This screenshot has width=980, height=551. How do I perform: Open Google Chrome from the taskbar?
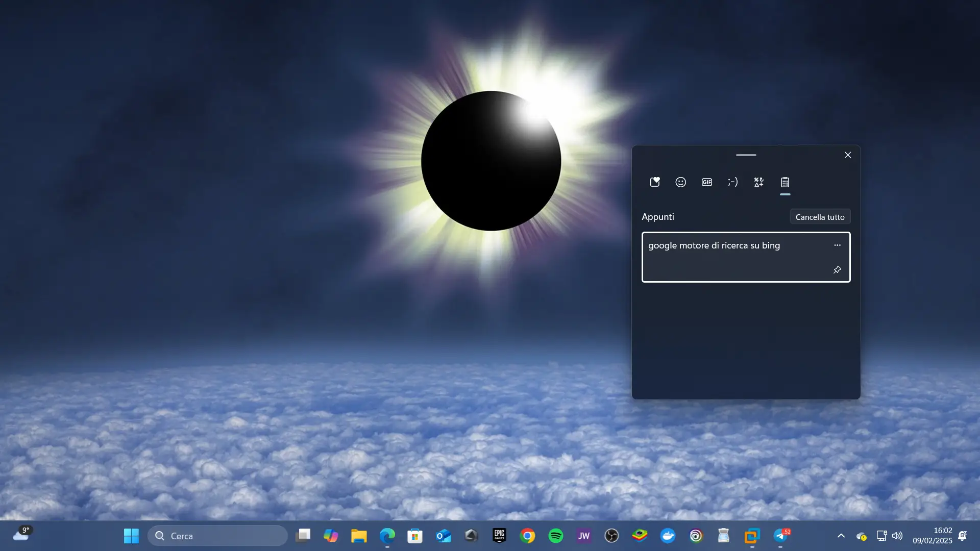[x=527, y=536]
